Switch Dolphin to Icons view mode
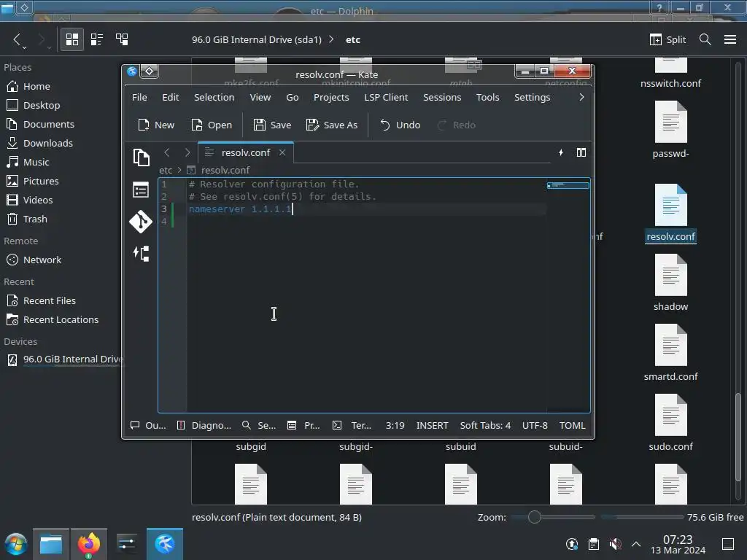 (x=72, y=39)
